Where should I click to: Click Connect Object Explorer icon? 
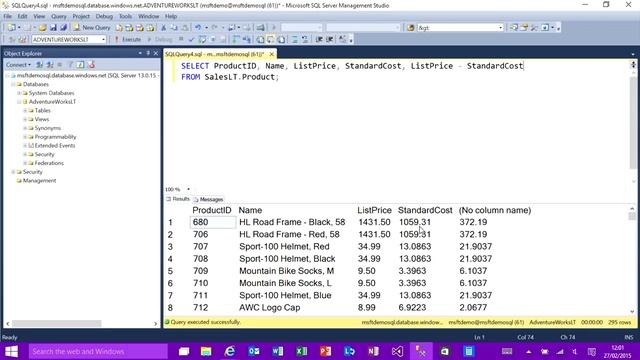coord(40,65)
